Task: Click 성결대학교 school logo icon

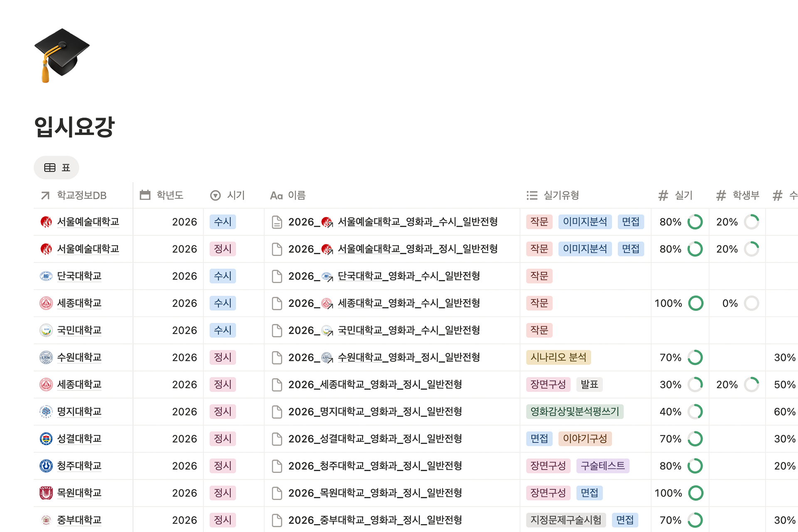Action: click(x=46, y=439)
